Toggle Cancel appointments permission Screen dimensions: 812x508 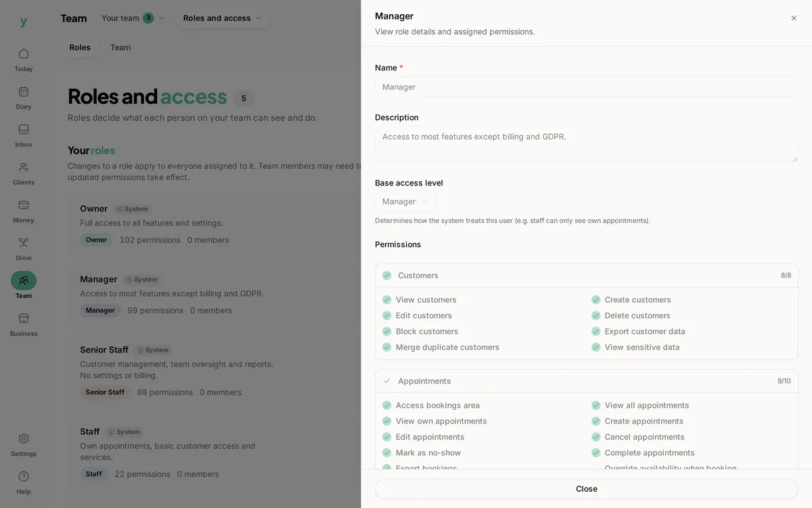click(596, 437)
